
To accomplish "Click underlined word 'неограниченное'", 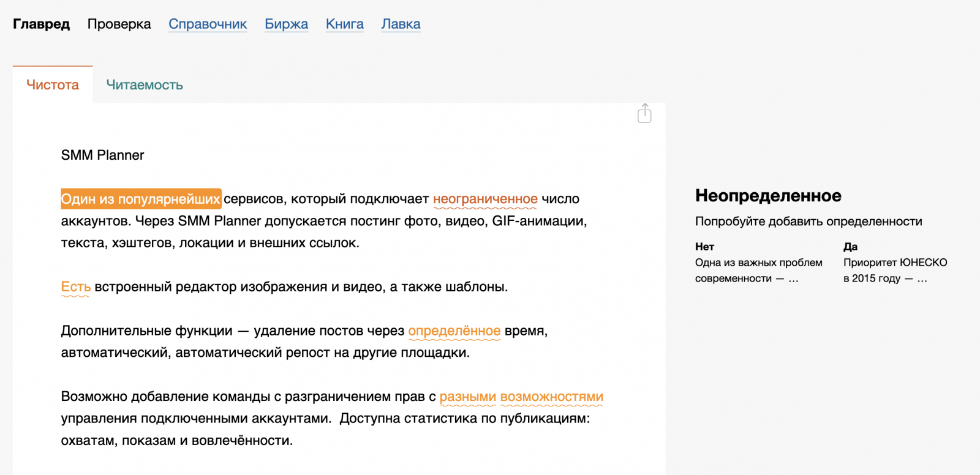I will (485, 199).
